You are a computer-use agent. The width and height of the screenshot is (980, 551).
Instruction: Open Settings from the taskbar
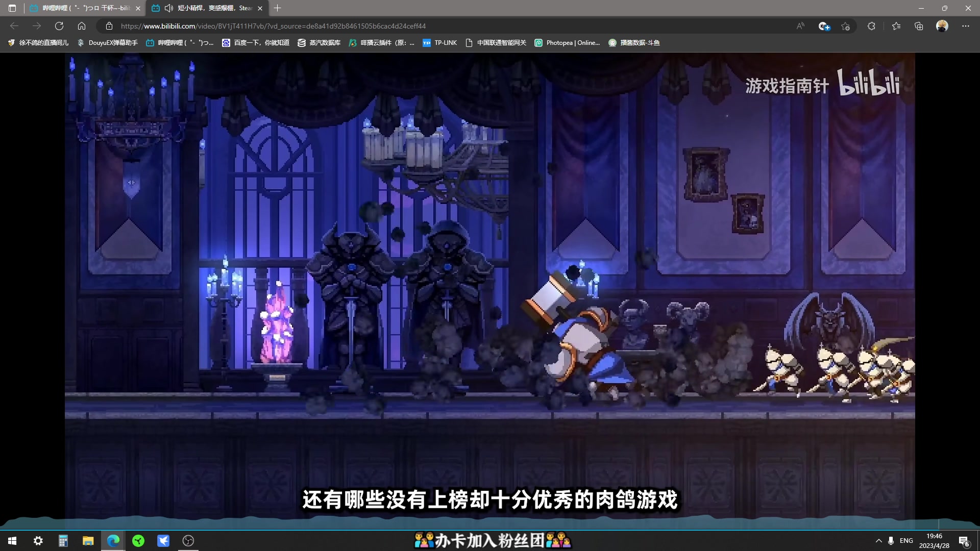coord(38,541)
